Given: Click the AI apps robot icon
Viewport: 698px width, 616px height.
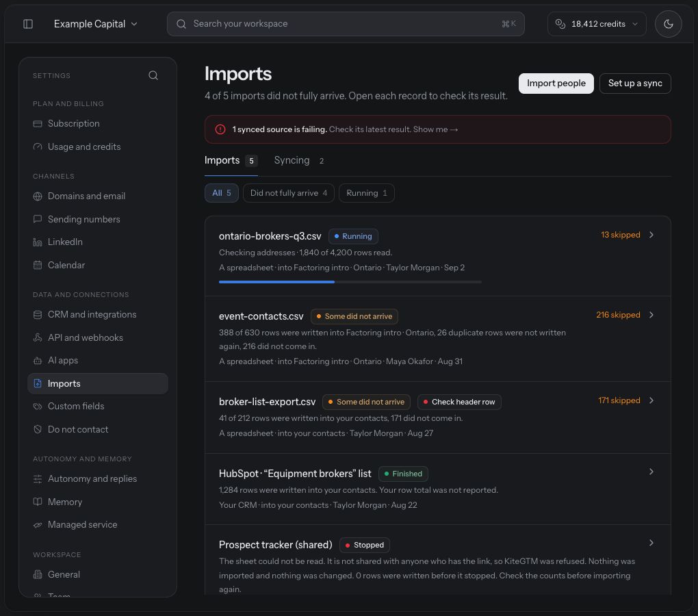Looking at the screenshot, I should [38, 361].
